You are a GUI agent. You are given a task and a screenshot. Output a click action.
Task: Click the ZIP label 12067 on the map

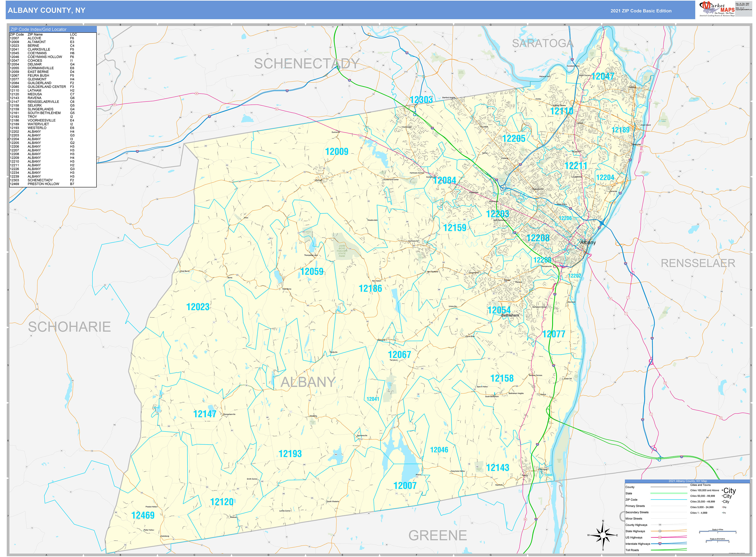[x=399, y=355]
